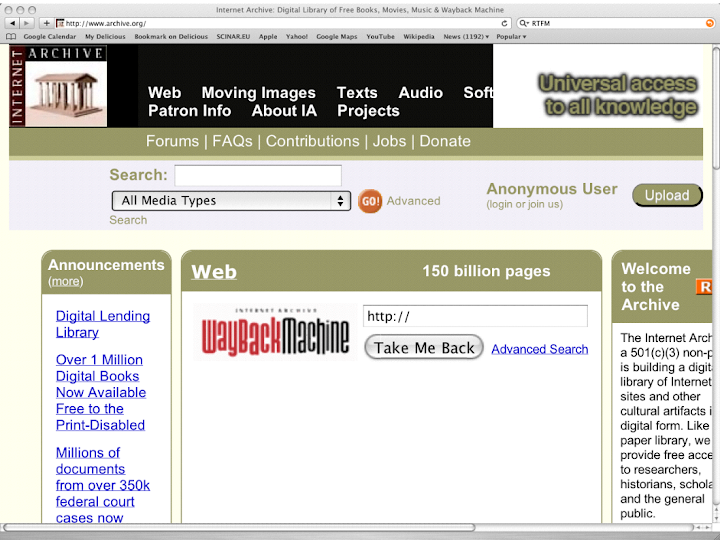Click the Welcome to the Archive heading
Screen dimensions: 720x540
click(x=656, y=287)
